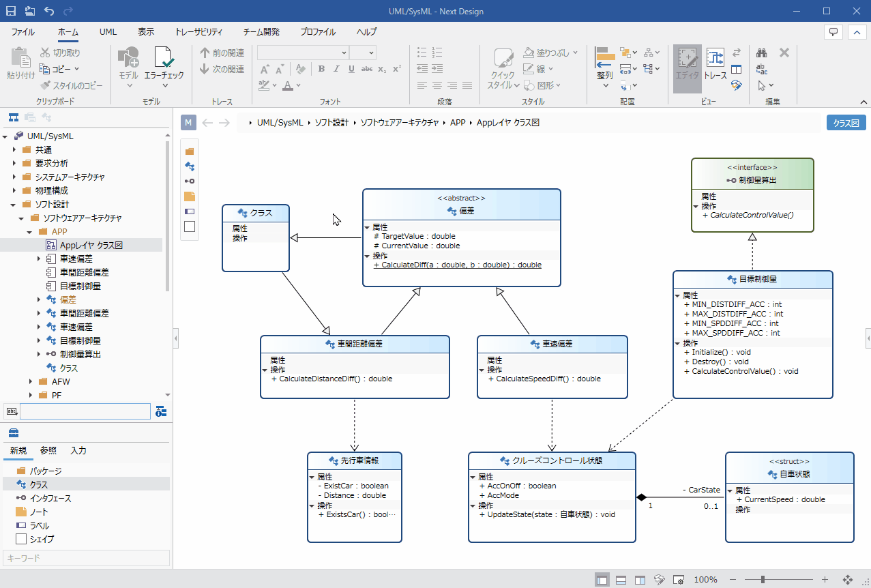This screenshot has height=588, width=871.
Task: Click the ソフト設計 breadcrumb link
Action: click(331, 123)
